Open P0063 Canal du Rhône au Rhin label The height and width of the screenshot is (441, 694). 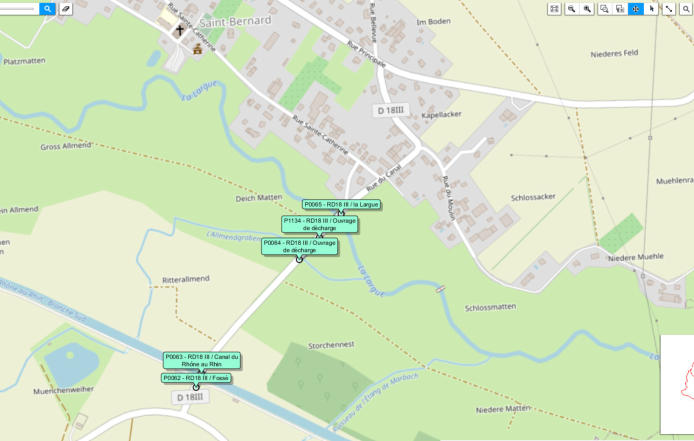pos(202,360)
